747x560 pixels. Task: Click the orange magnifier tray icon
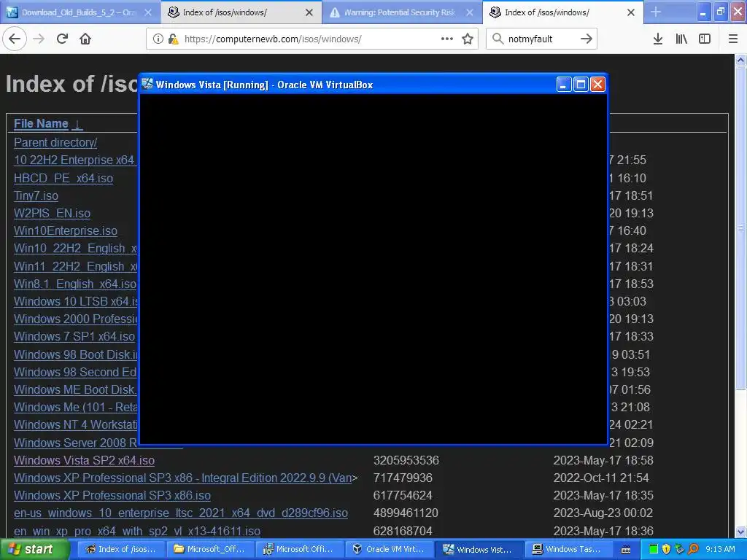(x=693, y=549)
